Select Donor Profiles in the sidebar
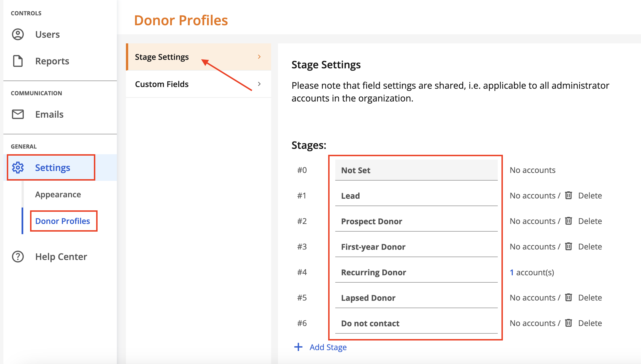The image size is (641, 364). click(63, 221)
